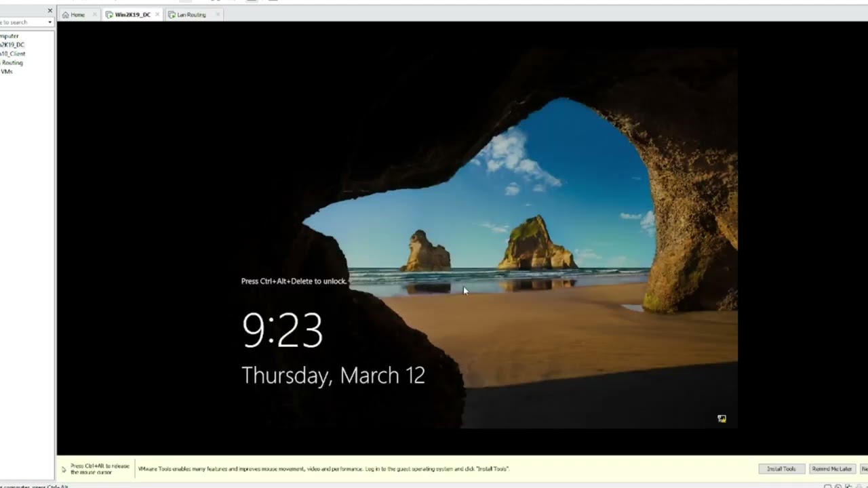Click the home icon on Home tab

pos(66,14)
